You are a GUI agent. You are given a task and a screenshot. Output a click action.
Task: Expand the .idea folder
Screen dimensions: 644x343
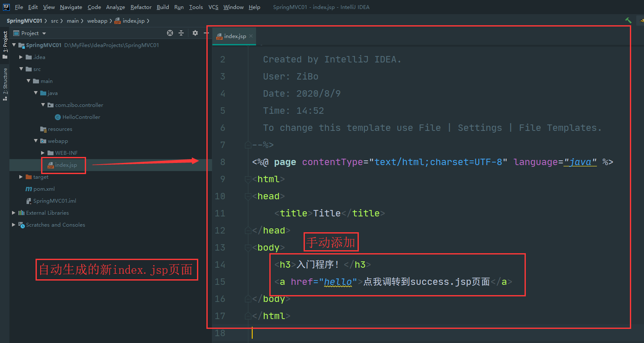click(21, 57)
